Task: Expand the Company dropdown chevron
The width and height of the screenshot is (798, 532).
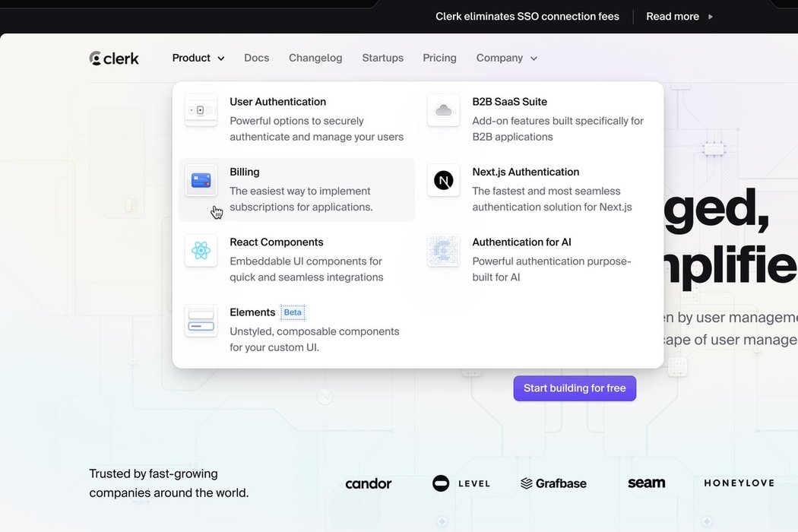Action: tap(534, 59)
